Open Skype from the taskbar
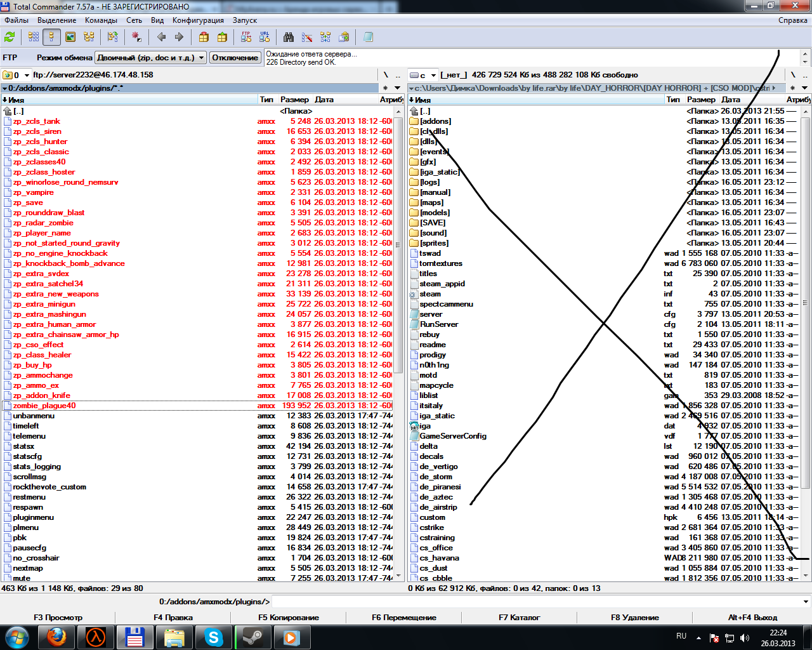This screenshot has height=650, width=812. (214, 637)
